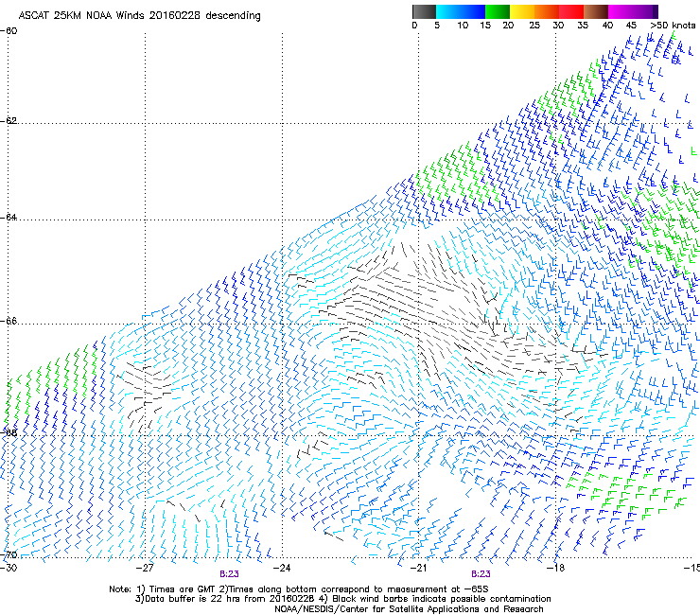Click the latitude label '-68'
Viewport: 700px width, 615px height.
click(x=9, y=432)
